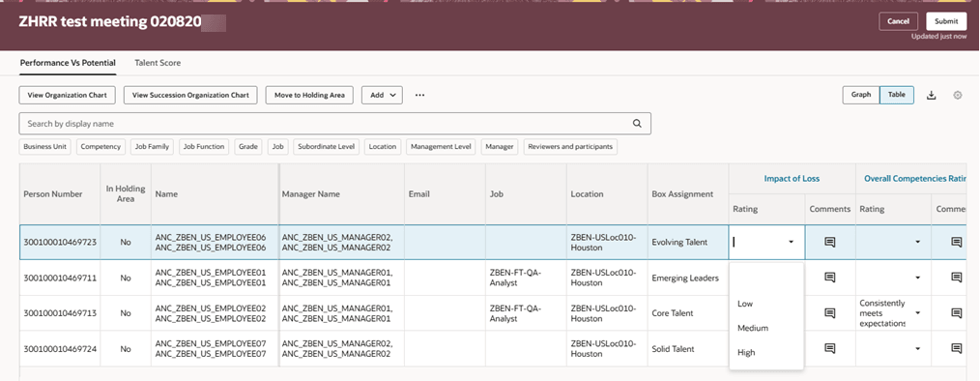Open the Business Unit filter chip

click(x=46, y=146)
